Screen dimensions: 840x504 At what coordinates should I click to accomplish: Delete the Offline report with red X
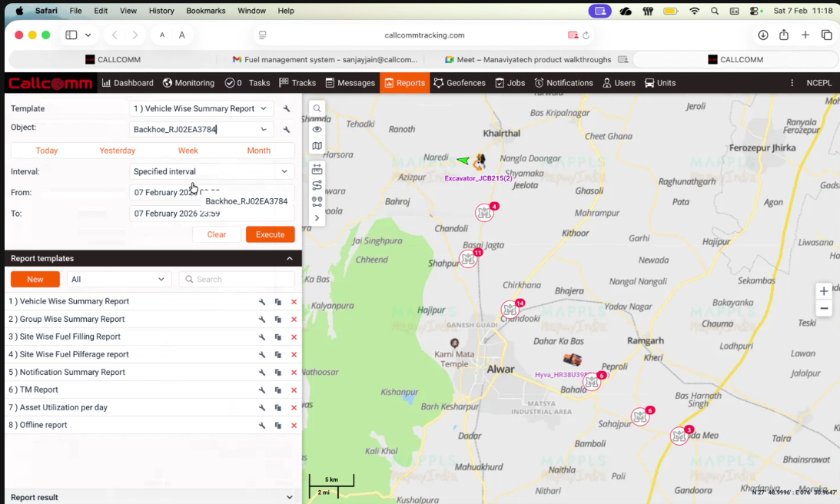293,425
